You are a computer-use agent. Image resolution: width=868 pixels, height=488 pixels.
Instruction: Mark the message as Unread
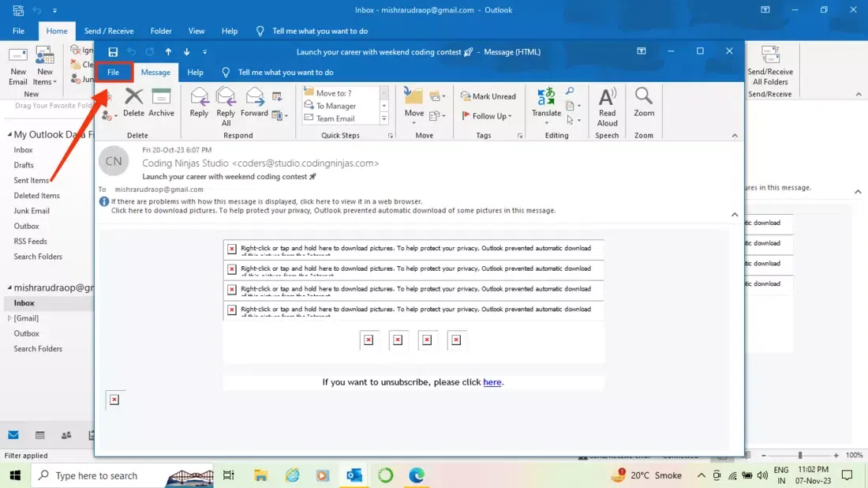click(488, 96)
